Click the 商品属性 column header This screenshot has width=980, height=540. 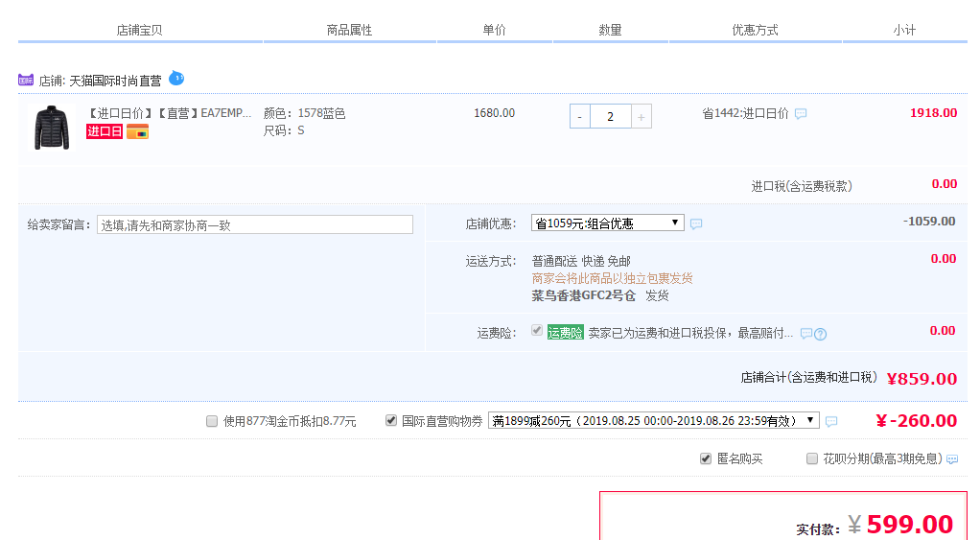pyautogui.click(x=349, y=30)
